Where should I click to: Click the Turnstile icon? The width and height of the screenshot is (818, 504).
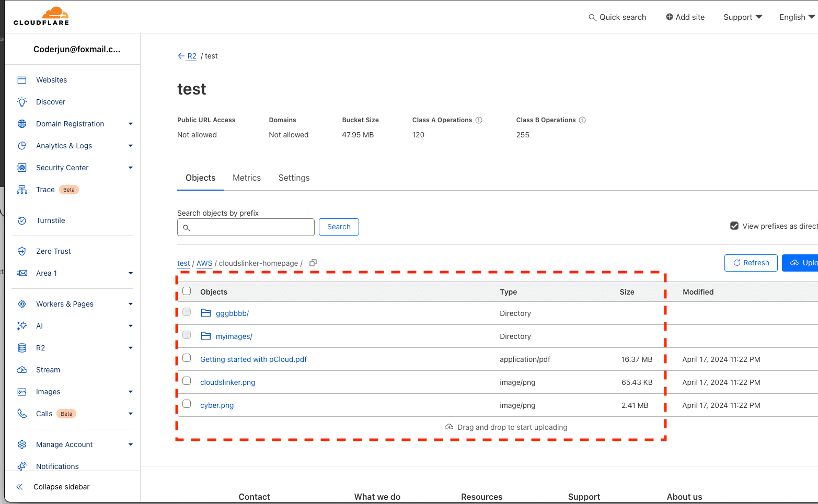[x=22, y=220]
